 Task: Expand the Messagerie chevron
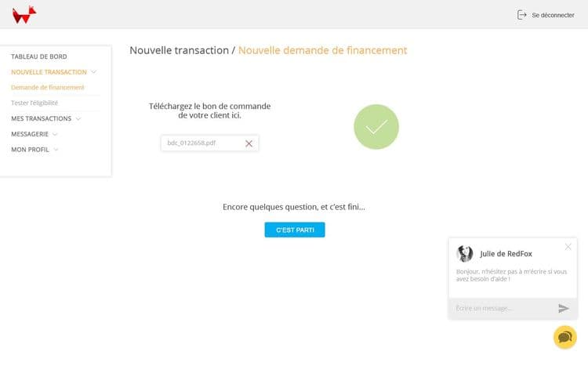tap(55, 134)
